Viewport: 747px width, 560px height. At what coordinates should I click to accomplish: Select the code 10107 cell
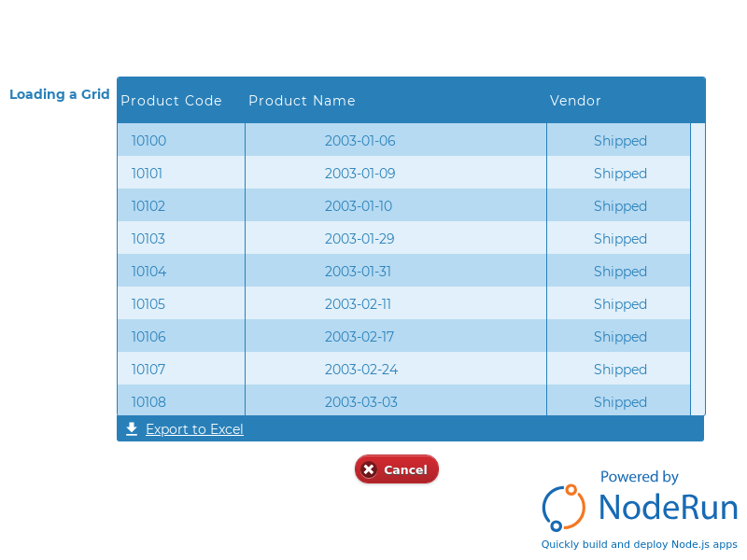(181, 369)
